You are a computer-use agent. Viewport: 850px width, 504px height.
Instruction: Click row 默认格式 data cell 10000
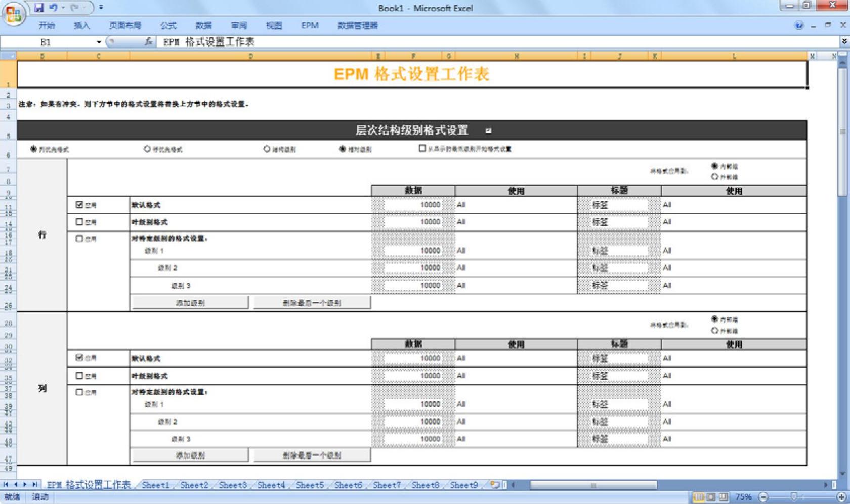[413, 205]
